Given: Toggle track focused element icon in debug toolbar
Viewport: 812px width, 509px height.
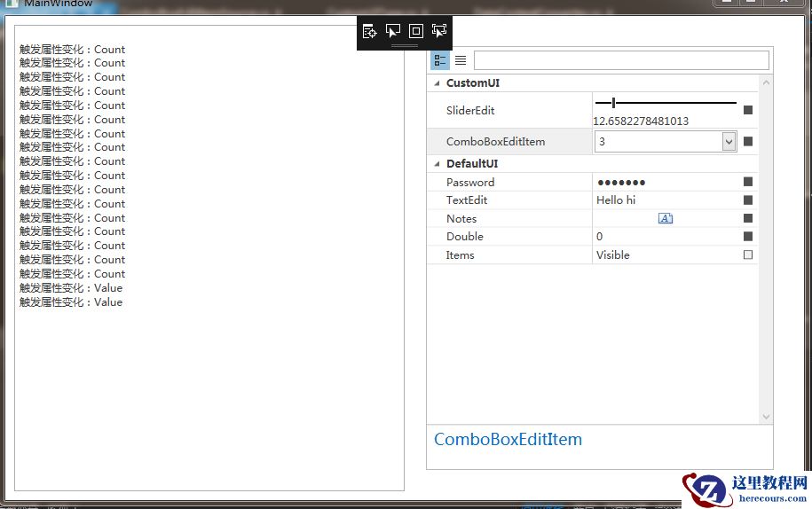Looking at the screenshot, I should (439, 32).
